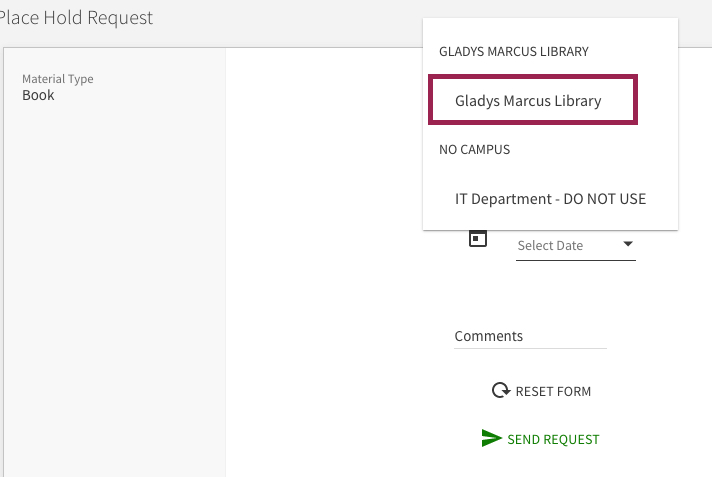Open the Select Date dropdown arrow

(x=628, y=244)
